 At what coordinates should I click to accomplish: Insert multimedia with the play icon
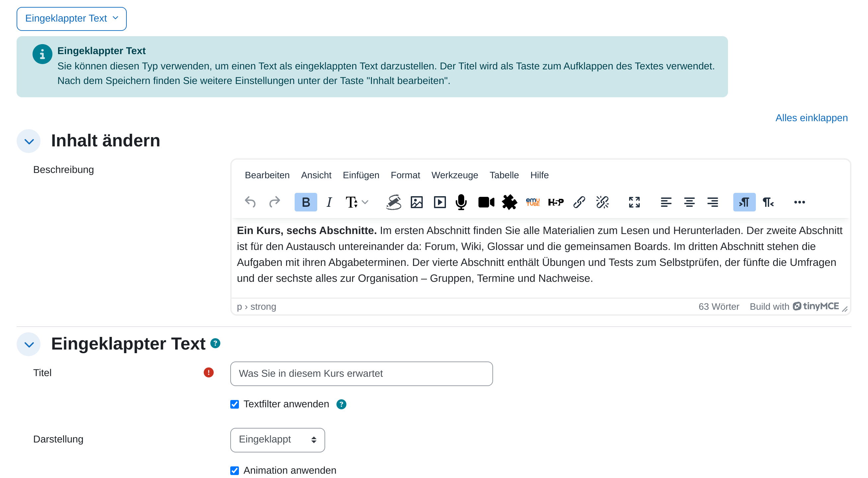click(440, 202)
